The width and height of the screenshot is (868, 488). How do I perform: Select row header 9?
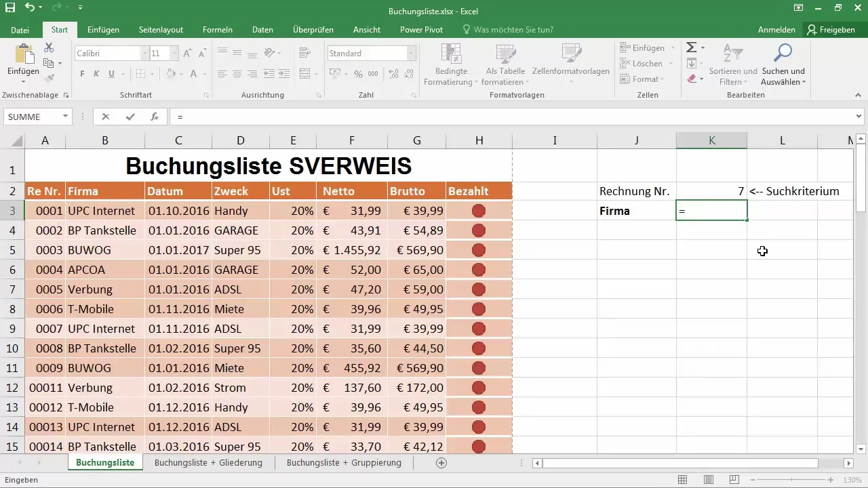tap(12, 329)
